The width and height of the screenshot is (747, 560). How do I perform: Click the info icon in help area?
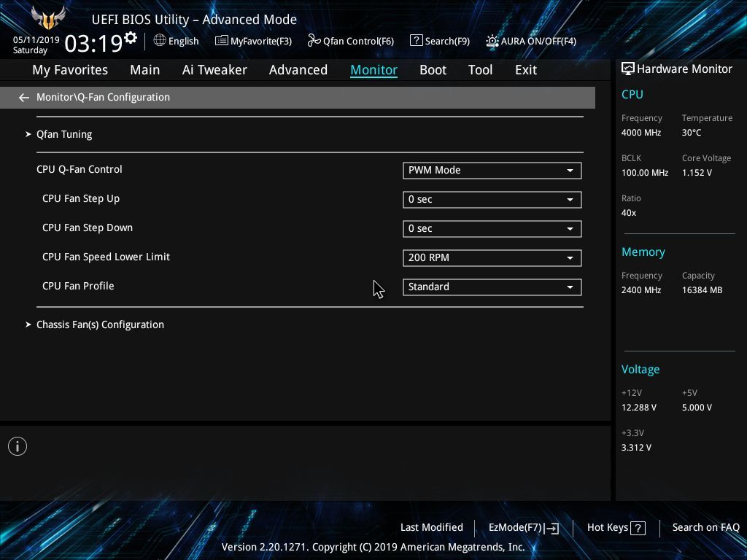[x=18, y=446]
